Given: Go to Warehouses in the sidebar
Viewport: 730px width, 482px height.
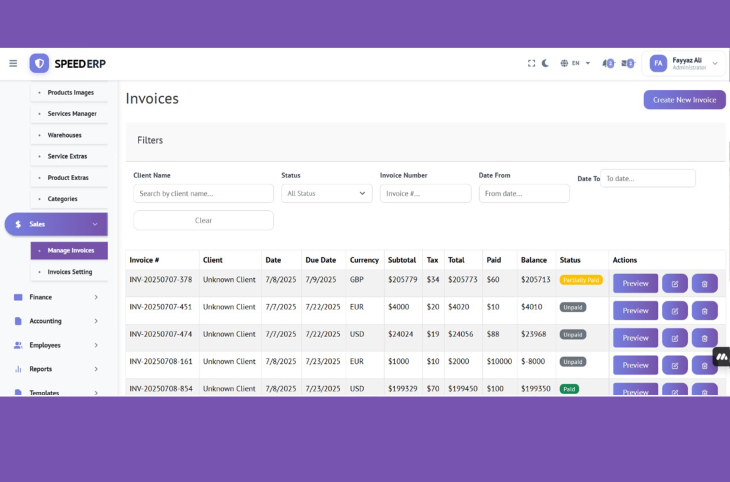Looking at the screenshot, I should click(x=64, y=135).
